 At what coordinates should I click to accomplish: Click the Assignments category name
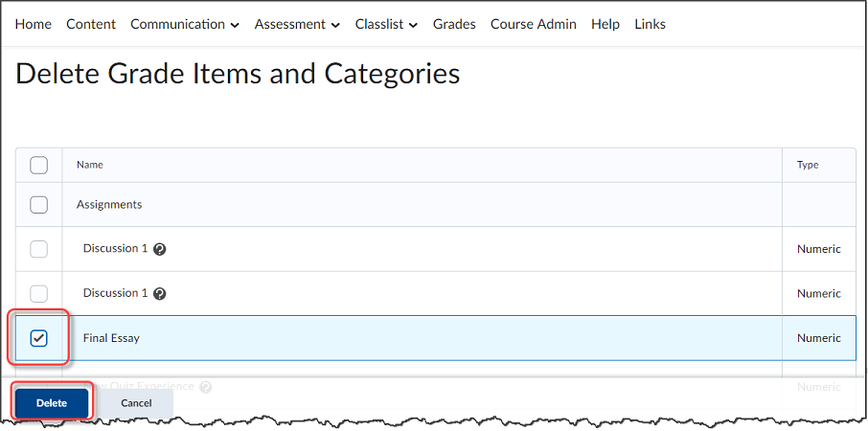[x=109, y=204]
